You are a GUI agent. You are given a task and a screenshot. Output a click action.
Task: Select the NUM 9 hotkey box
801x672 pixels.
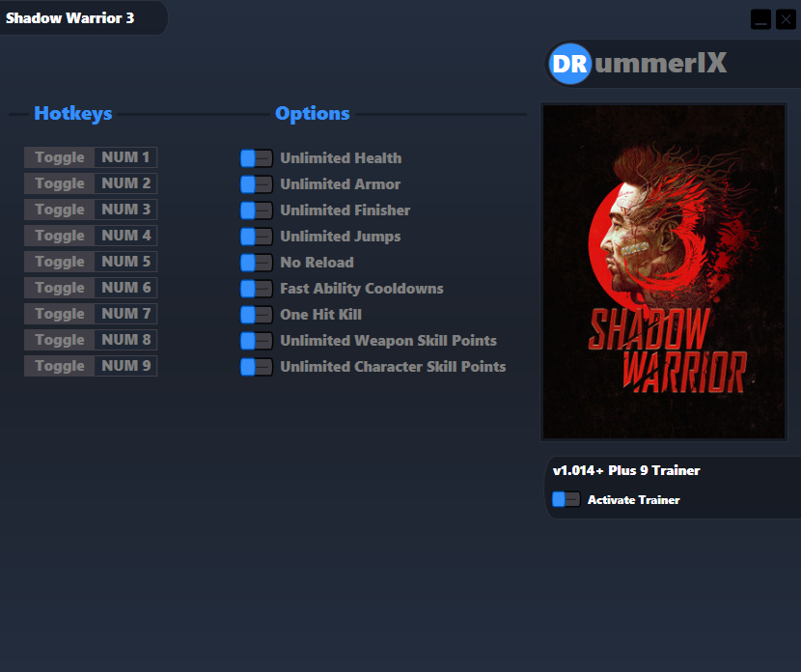[125, 366]
